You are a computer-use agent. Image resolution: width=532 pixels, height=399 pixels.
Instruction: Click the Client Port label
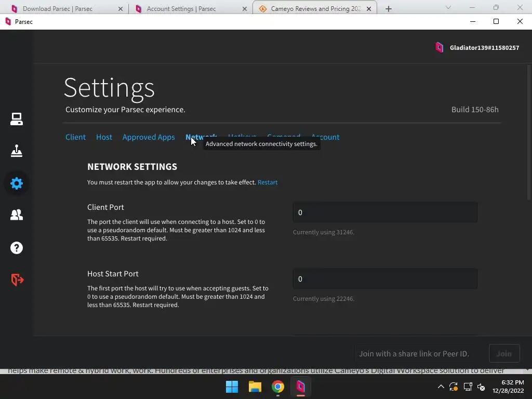105,207
